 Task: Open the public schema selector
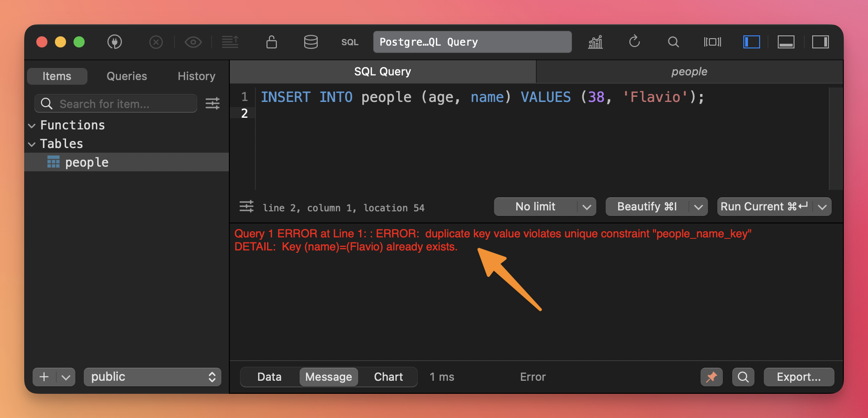click(x=153, y=377)
